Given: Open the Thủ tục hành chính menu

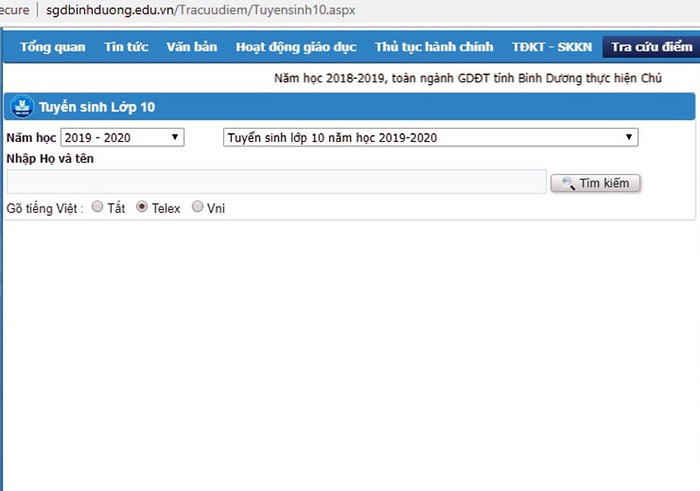Looking at the screenshot, I should 434,47.
